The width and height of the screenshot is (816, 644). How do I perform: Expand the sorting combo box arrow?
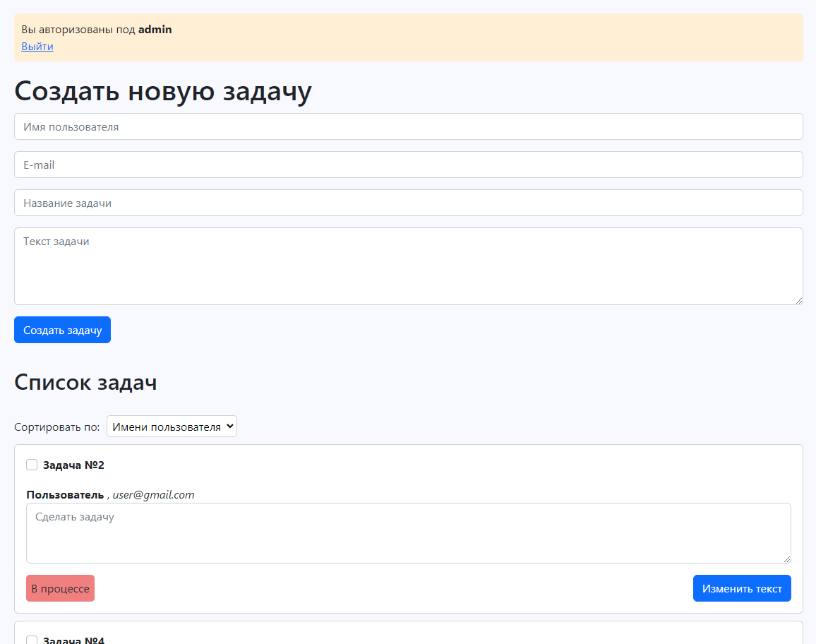click(x=229, y=426)
